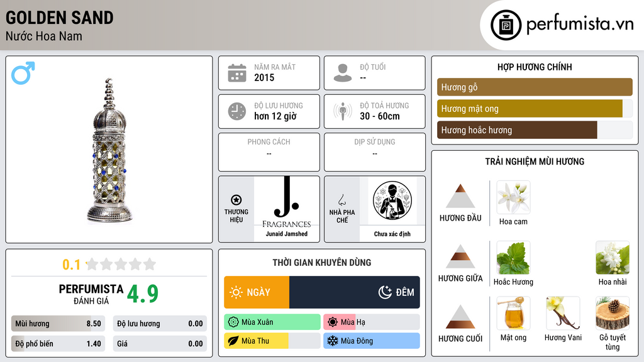Click the sun icon in the Ngày bar
This screenshot has height=362, width=644.
tap(236, 292)
